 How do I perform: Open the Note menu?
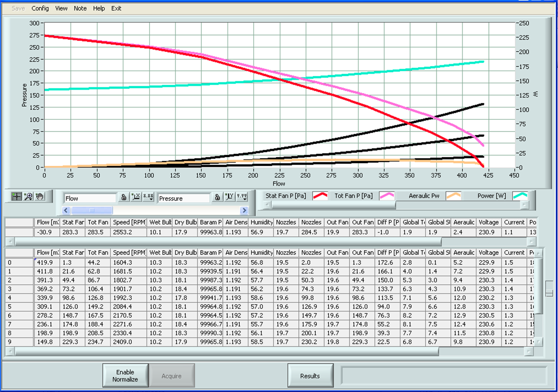80,8
